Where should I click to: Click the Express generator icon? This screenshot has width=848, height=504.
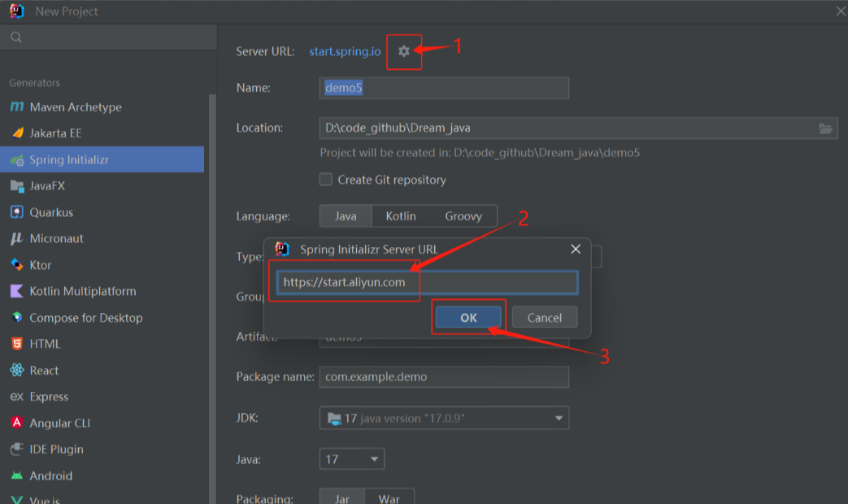17,397
